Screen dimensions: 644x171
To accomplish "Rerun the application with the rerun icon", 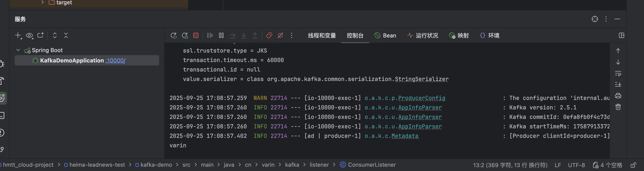I will [x=173, y=36].
